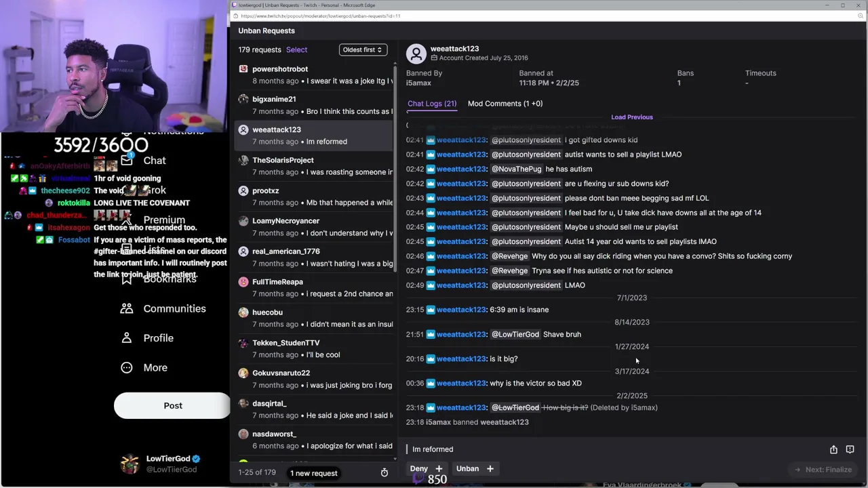Open Profile in the X sidebar
Screen dimensions: 868x488
(146, 338)
